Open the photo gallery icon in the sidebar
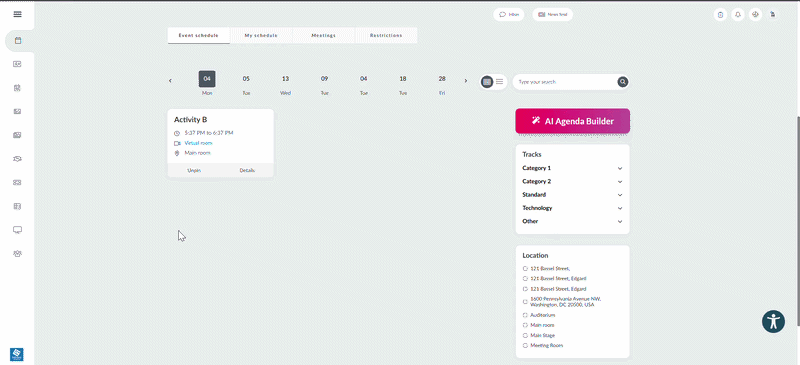Screen dimensions: 800x365 (x=17, y=135)
